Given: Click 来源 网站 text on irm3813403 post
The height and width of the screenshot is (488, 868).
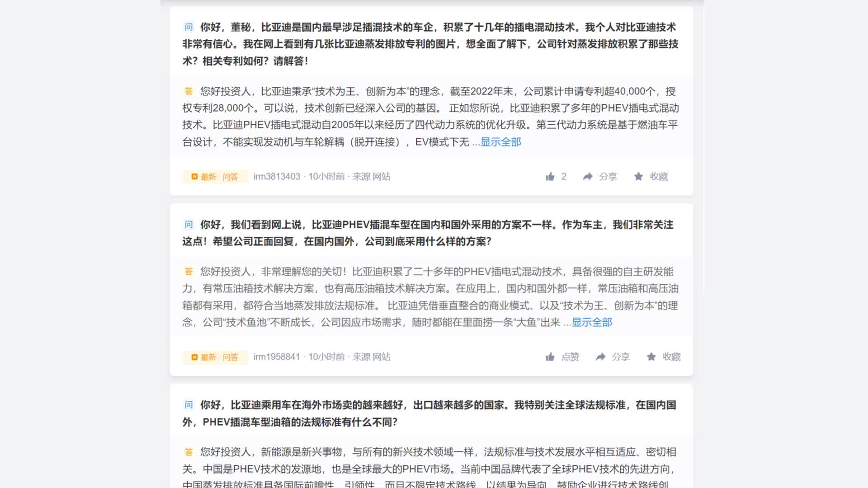Looking at the screenshot, I should (x=372, y=177).
